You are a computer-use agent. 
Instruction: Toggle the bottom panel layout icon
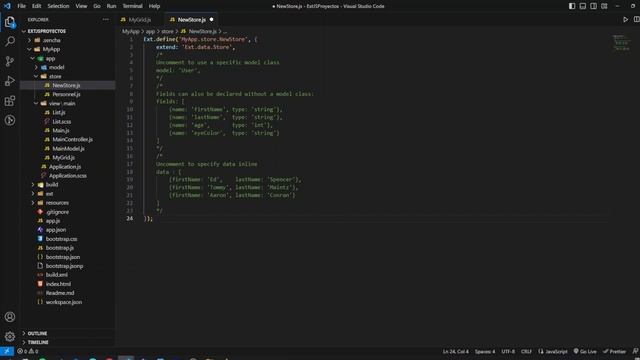[582, 6]
